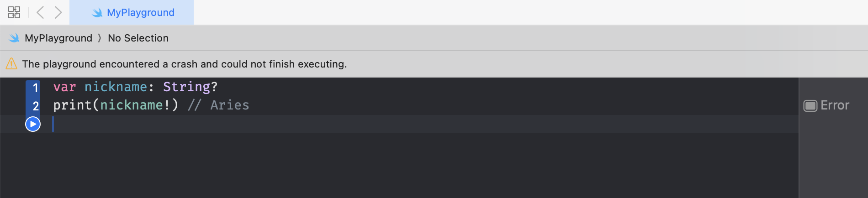Screen dimensions: 868x198
Task: Click the String? type on line 1
Action: 190,87
